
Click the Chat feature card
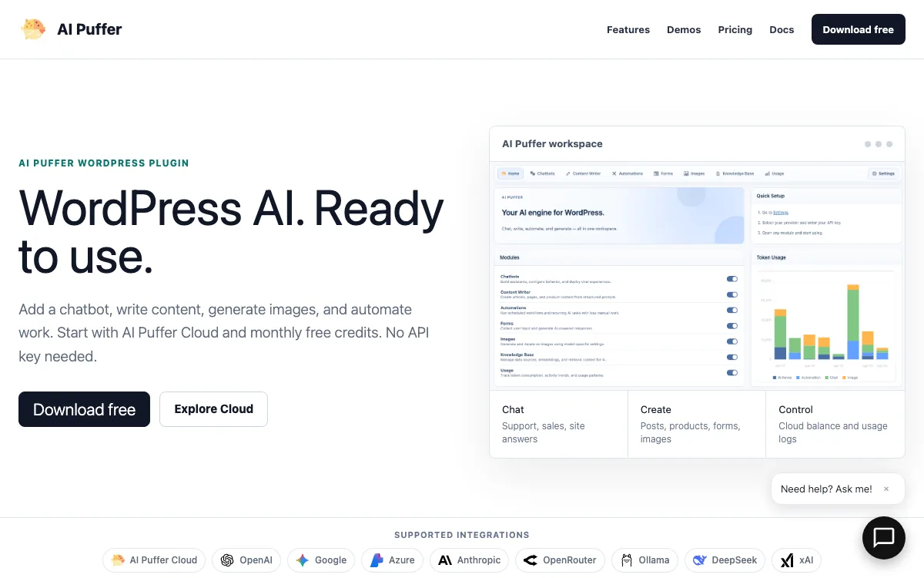tap(558, 424)
